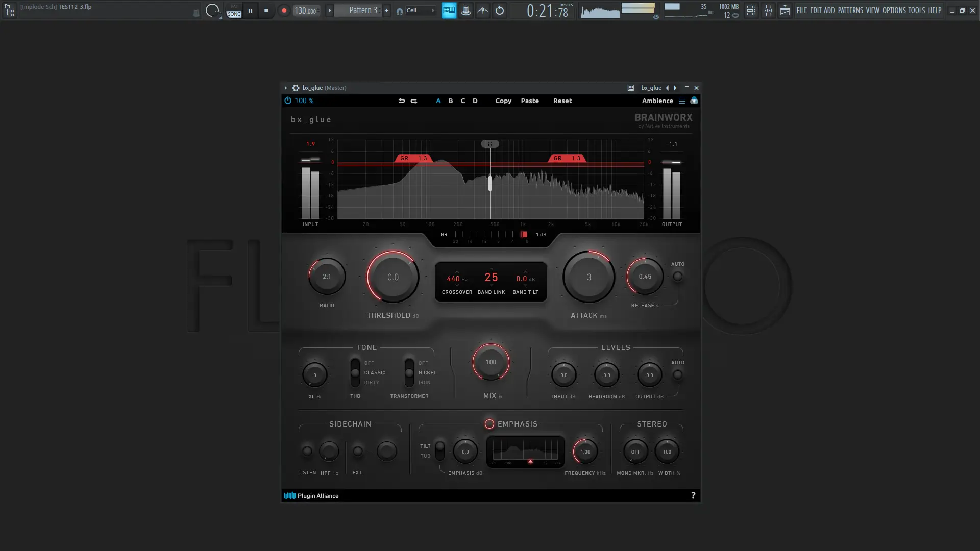Screen dimensions: 980x551
Task: Open the Piano roll toolbar icon
Action: pyautogui.click(x=786, y=10)
